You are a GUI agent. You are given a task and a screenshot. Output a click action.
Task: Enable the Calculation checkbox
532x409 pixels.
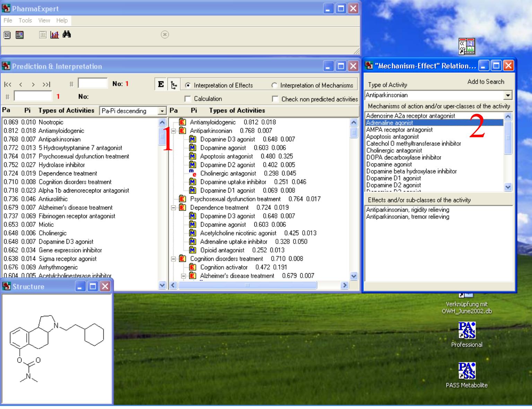tap(187, 99)
